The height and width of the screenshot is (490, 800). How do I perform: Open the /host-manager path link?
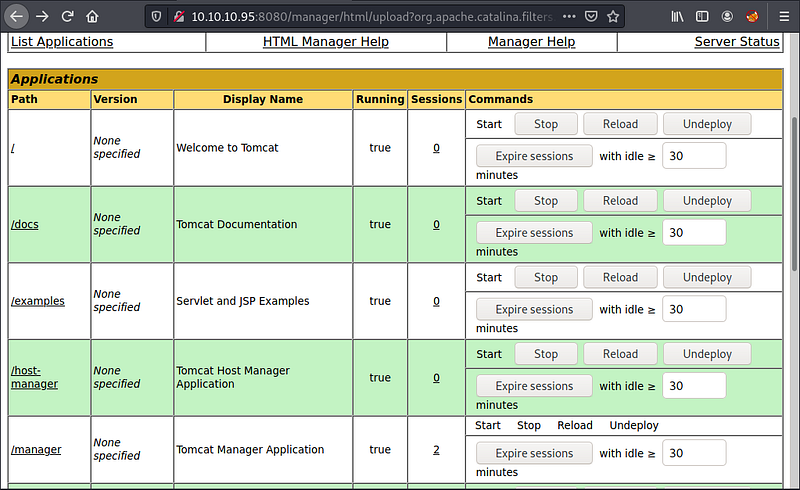pyautogui.click(x=34, y=377)
